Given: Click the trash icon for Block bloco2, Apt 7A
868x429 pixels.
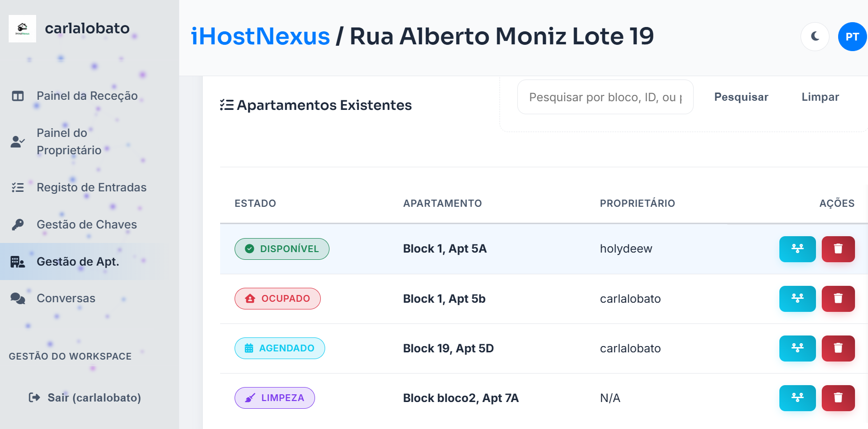Looking at the screenshot, I should tap(838, 398).
